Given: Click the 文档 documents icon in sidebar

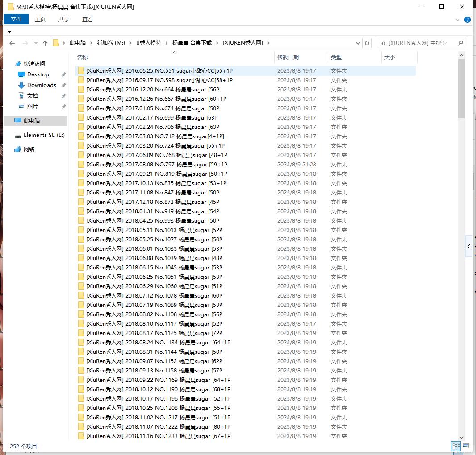Looking at the screenshot, I should point(21,96).
